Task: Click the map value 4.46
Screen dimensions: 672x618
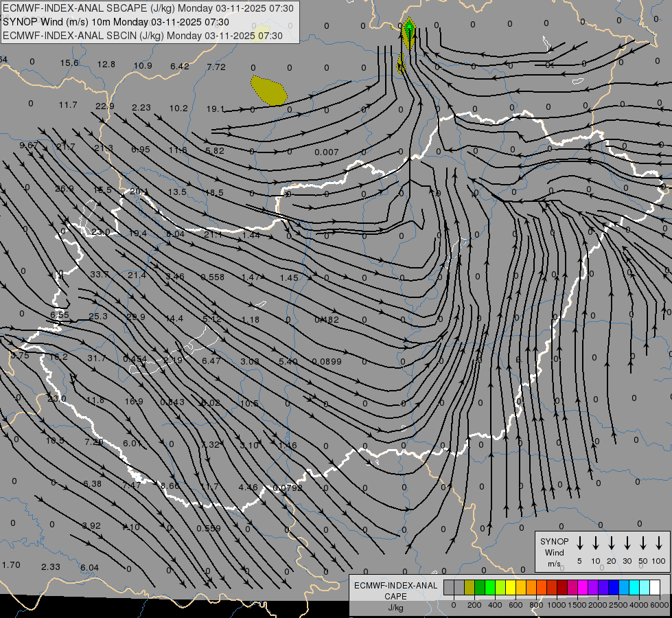Action: click(x=248, y=488)
